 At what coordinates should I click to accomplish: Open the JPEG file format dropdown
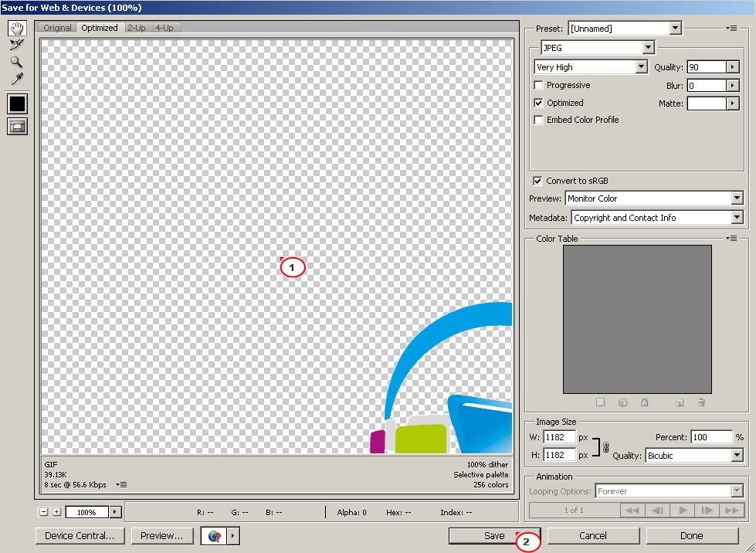coord(597,48)
